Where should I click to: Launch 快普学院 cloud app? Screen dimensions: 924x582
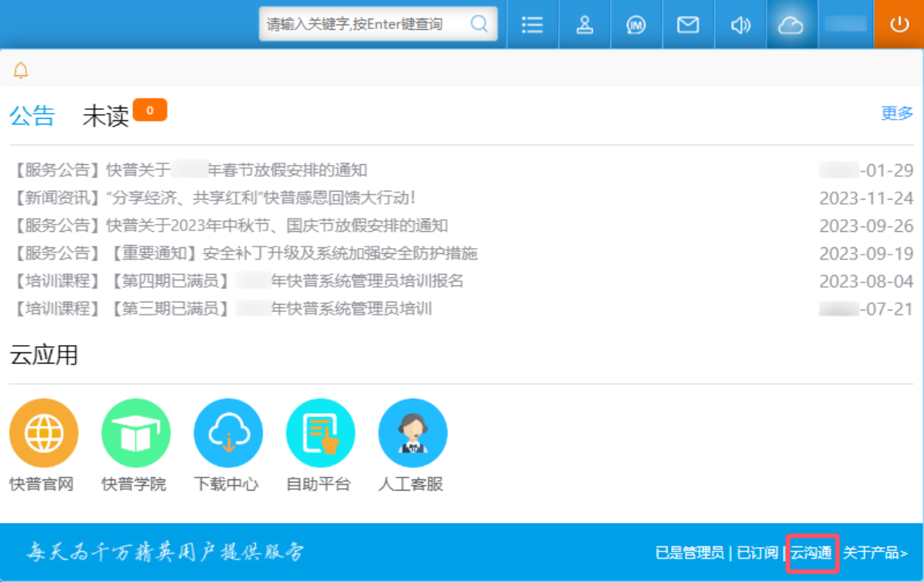click(x=136, y=434)
